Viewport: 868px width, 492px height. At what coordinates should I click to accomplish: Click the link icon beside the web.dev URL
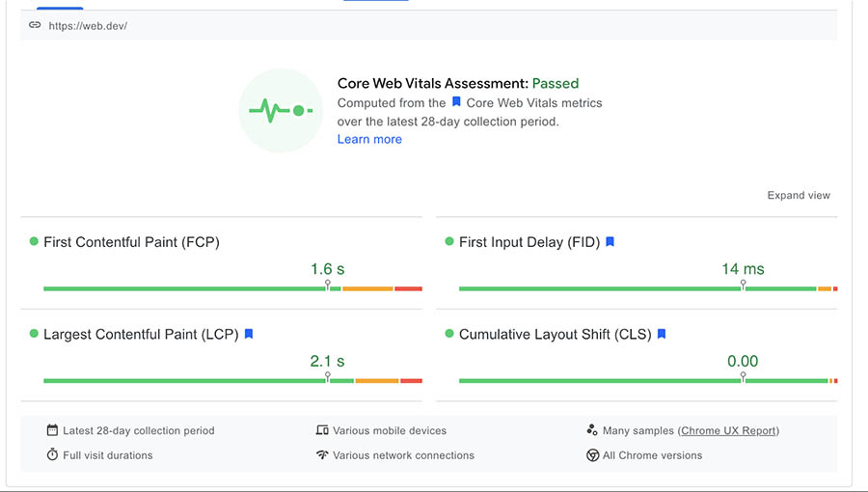point(35,25)
